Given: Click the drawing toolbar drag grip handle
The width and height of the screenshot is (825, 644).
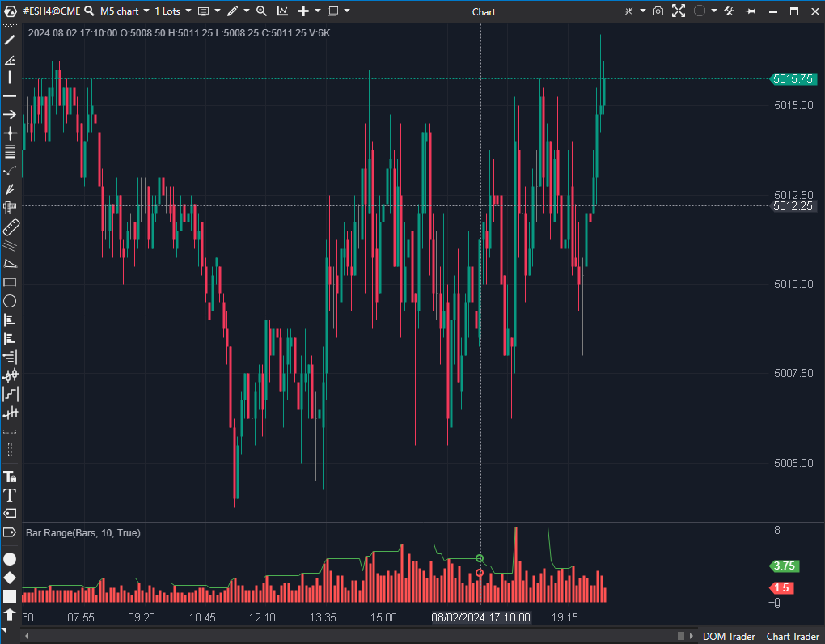Looking at the screenshot, I should [x=10, y=26].
